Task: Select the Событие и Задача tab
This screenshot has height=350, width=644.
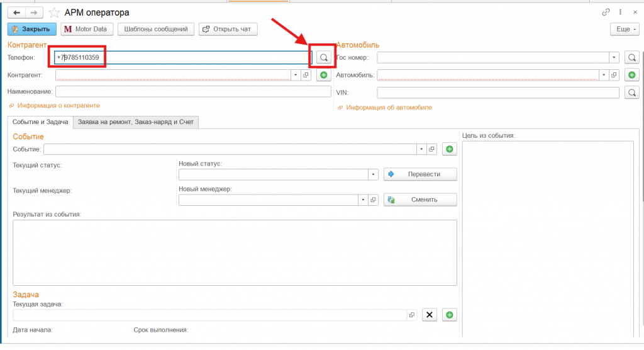Action: coord(40,122)
